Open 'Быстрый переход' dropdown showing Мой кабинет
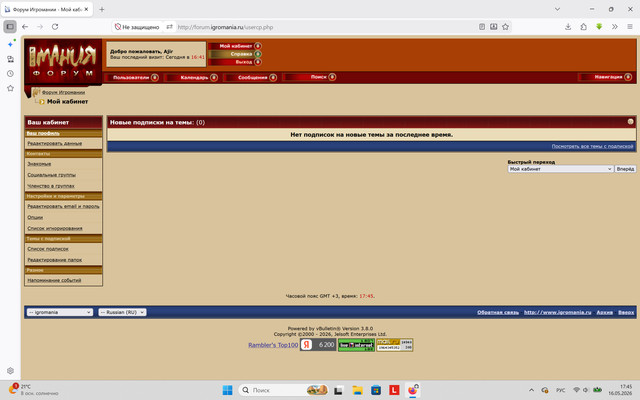640x400 pixels. coord(560,169)
